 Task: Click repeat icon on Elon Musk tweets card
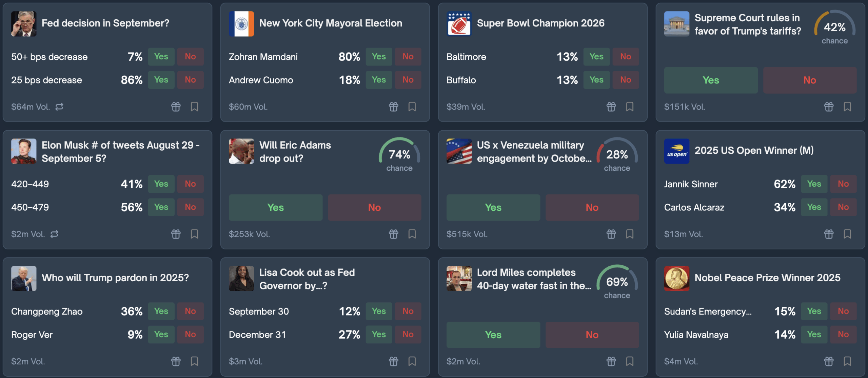(54, 234)
